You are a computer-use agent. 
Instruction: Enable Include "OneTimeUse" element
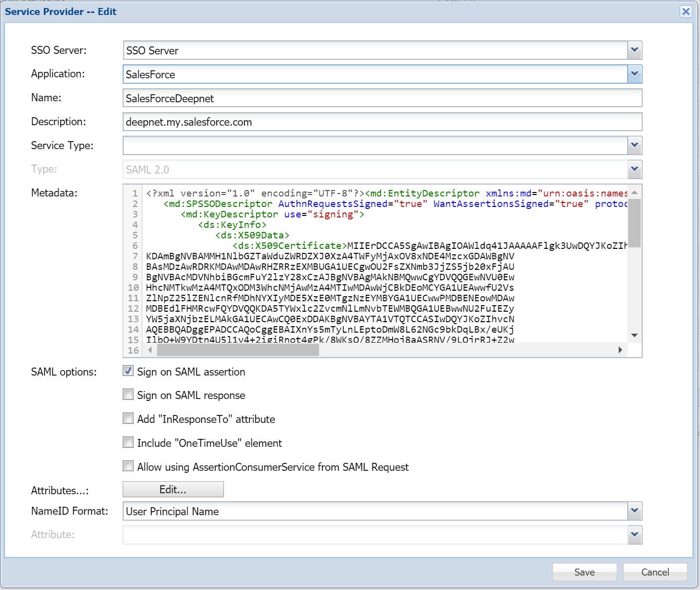point(128,442)
